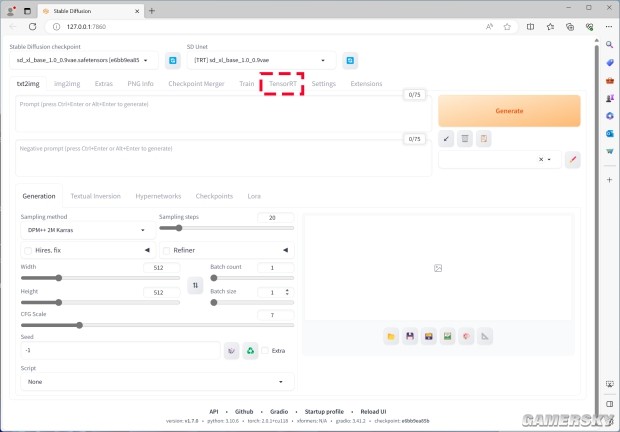The height and width of the screenshot is (432, 620).
Task: Tick the Extra seed checkbox
Action: click(x=265, y=351)
